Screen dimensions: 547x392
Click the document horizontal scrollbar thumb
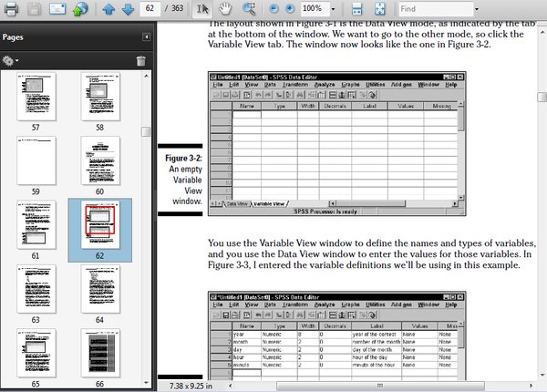click(x=380, y=386)
